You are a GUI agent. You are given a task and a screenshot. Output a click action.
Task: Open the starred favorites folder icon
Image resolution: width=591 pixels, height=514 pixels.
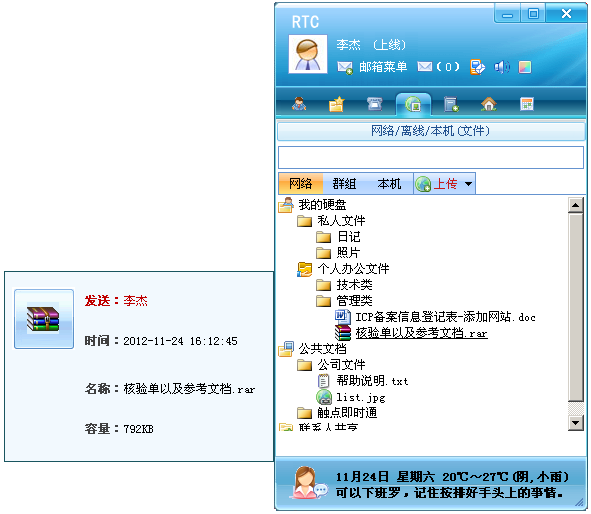337,104
